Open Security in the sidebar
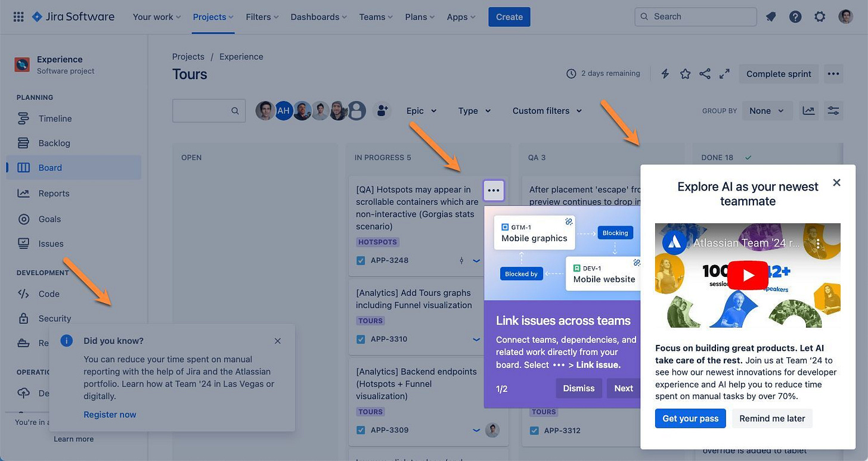The image size is (868, 461). click(73, 319)
